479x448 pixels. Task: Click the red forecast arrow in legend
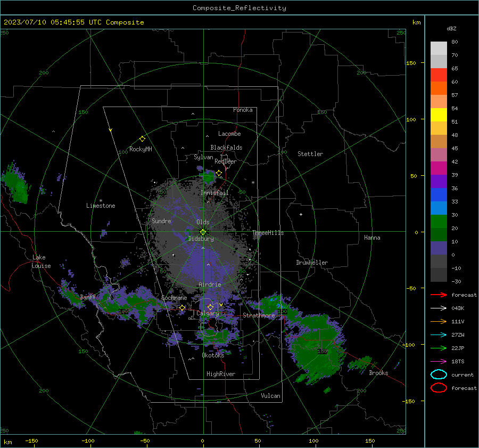point(439,295)
